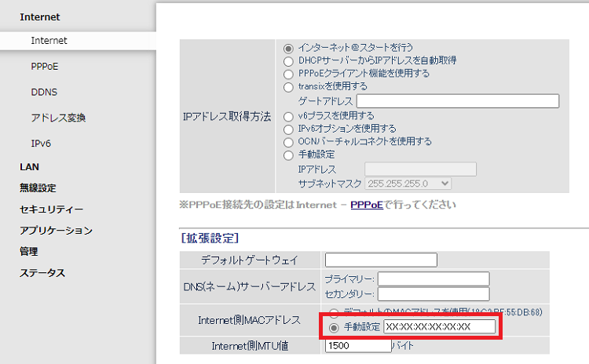Open the LAN sidebar section
Viewport: 589px width, 364px height.
(29, 166)
